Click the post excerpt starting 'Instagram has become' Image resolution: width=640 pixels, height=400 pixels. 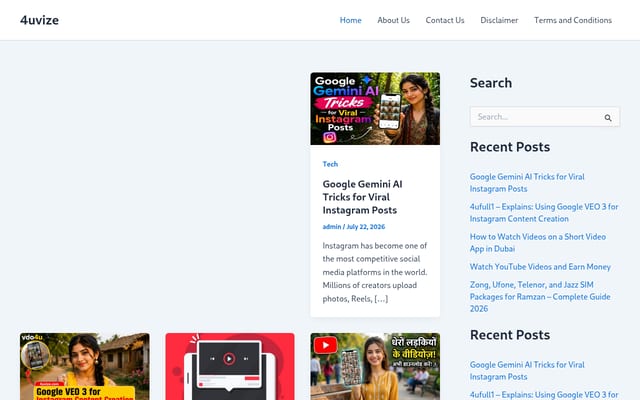pos(375,272)
